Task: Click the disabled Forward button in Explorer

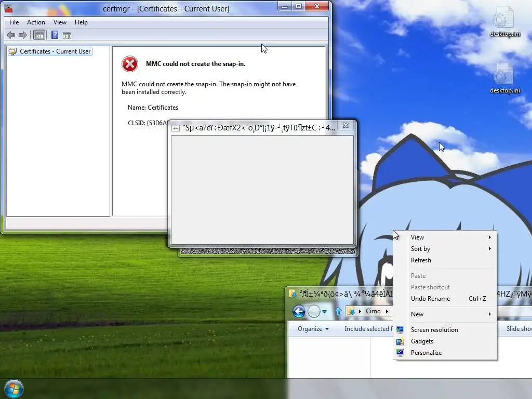Action: pos(314,311)
